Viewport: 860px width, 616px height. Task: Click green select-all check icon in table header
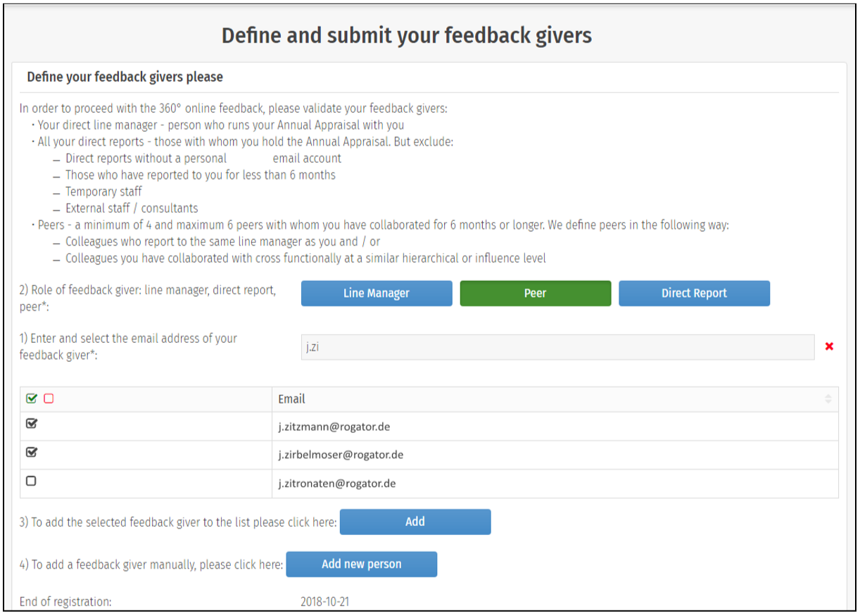point(32,399)
